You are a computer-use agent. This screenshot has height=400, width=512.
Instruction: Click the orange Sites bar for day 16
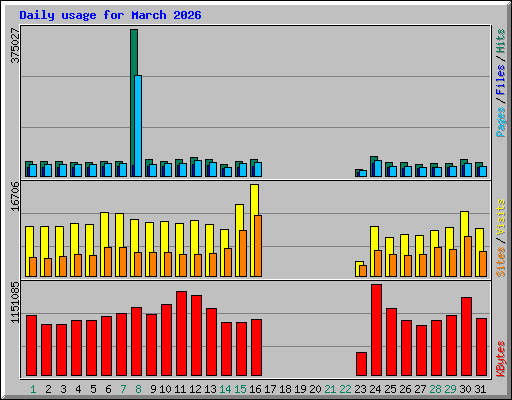258,246
